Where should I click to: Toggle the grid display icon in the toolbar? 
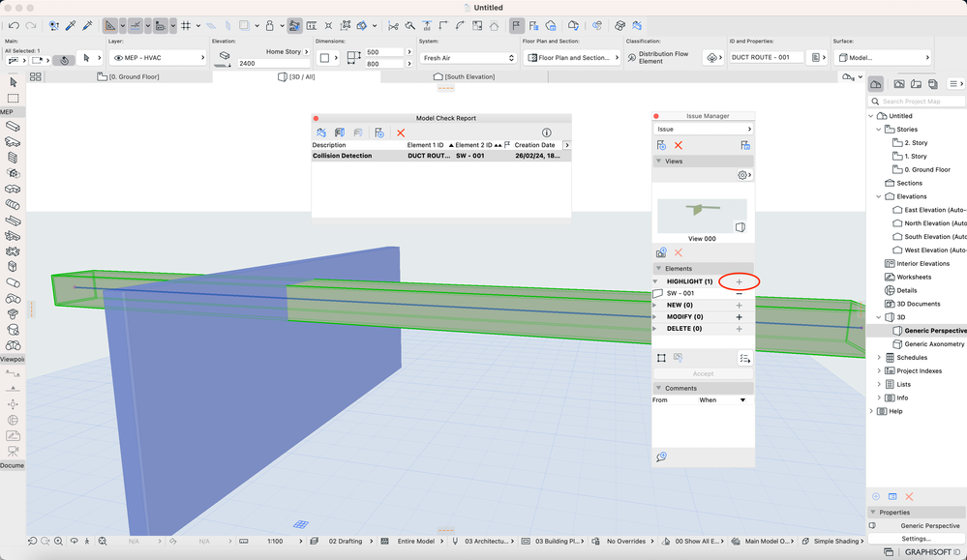click(186, 26)
